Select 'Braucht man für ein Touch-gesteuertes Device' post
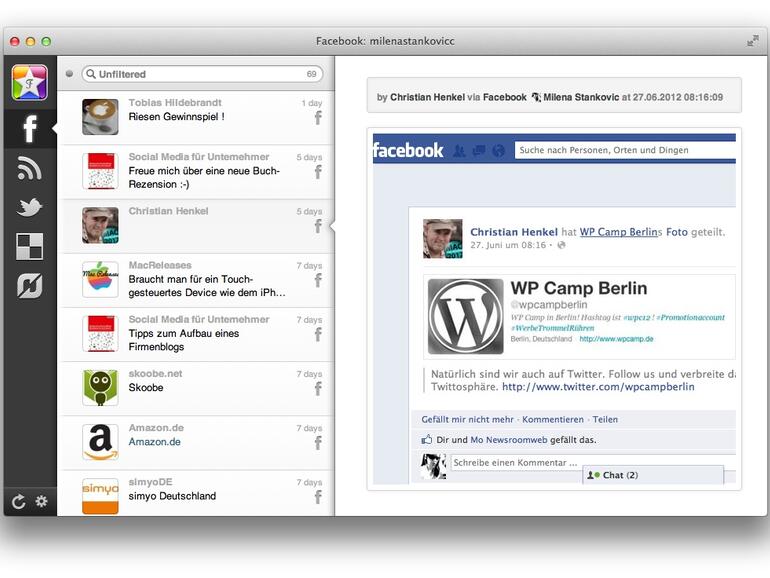The image size is (770, 578). [207, 286]
